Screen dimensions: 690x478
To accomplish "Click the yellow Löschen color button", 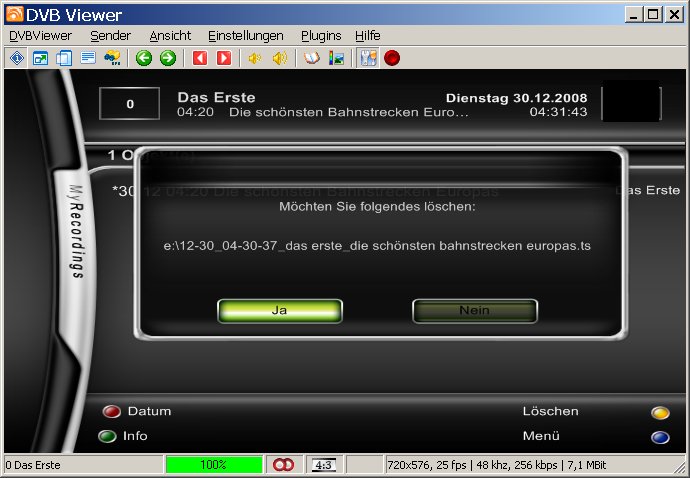I will (660, 413).
